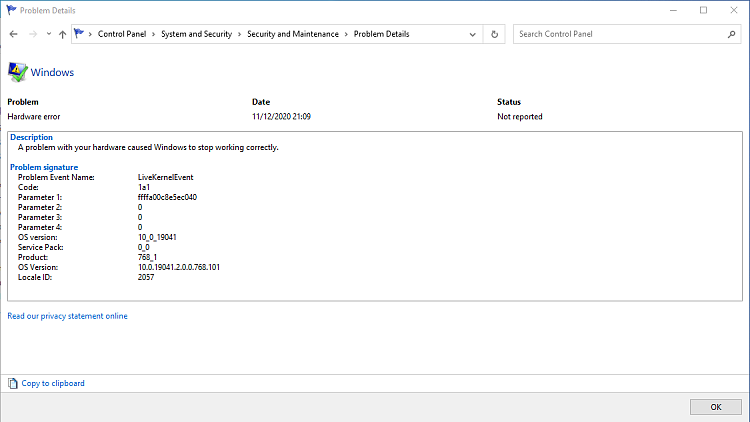The height and width of the screenshot is (422, 750).
Task: Click Copy to clipboard link text
Action: click(53, 383)
